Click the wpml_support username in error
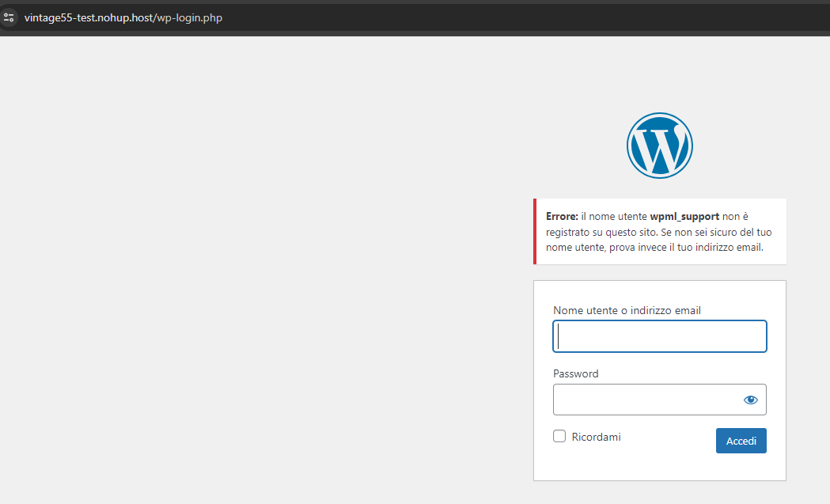This screenshot has width=830, height=504. tap(684, 217)
